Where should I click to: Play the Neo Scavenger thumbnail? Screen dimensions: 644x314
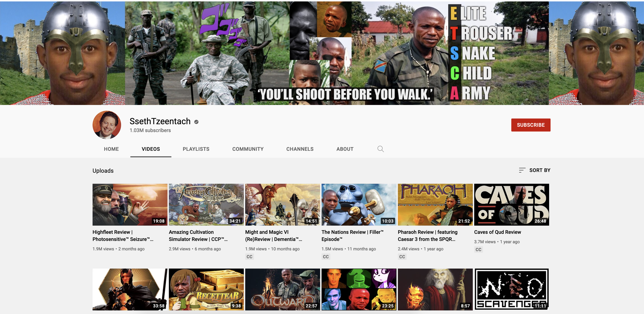tap(512, 289)
